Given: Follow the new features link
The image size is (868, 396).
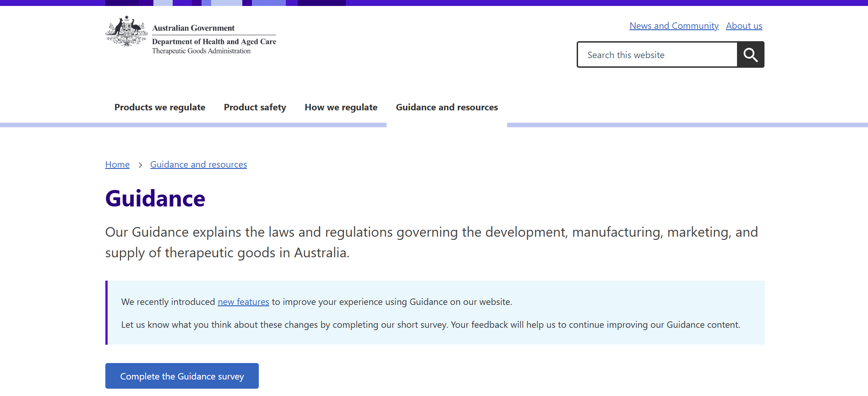Looking at the screenshot, I should click(x=243, y=302).
